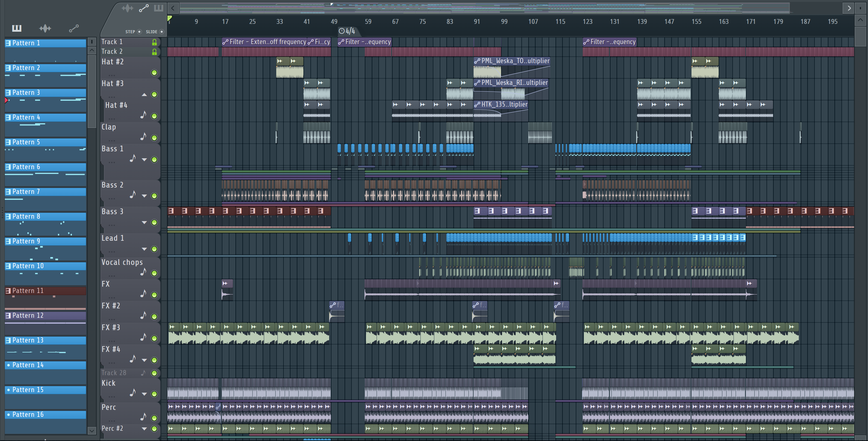This screenshot has width=868, height=441.
Task: Click the song position playhead marker
Action: 170,18
